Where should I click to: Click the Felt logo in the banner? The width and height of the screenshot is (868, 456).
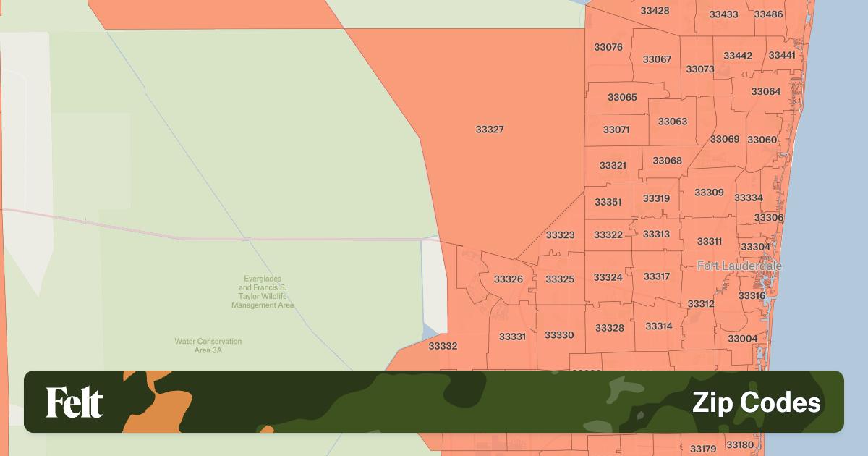coord(75,402)
